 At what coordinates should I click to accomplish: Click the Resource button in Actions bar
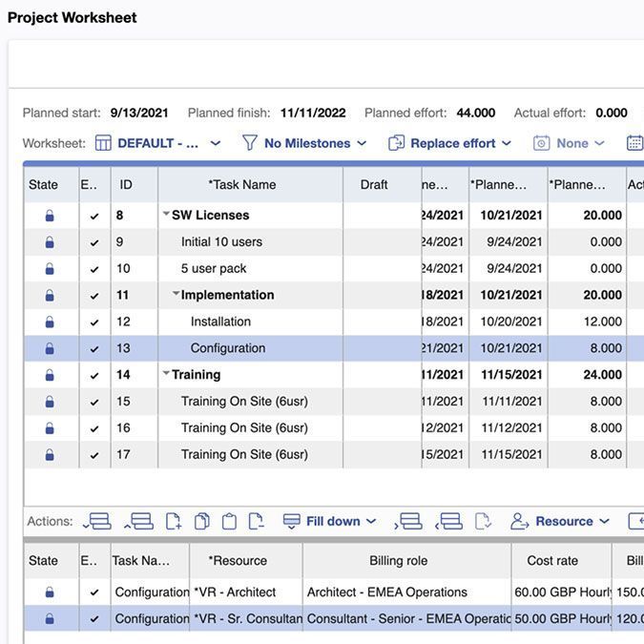point(560,522)
